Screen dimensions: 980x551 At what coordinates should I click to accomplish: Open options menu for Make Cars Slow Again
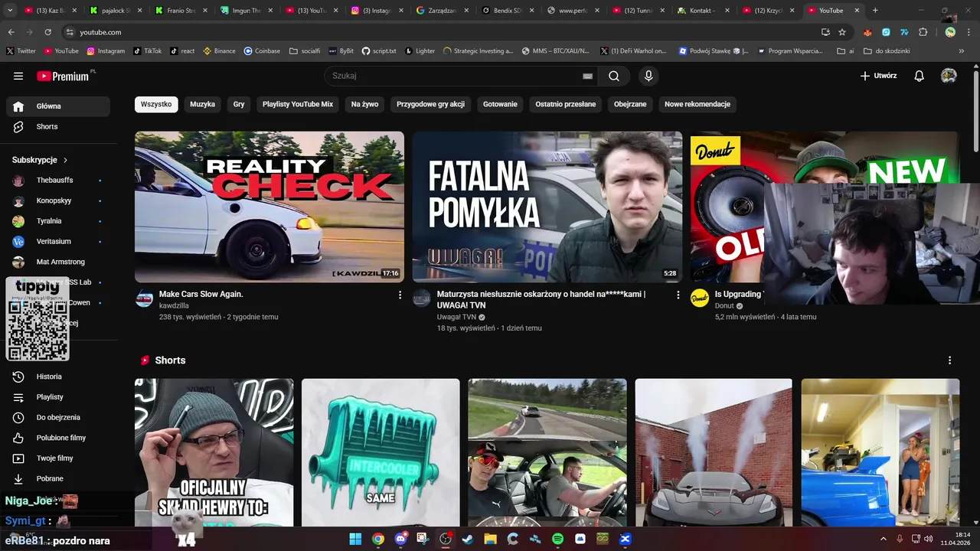click(x=400, y=295)
